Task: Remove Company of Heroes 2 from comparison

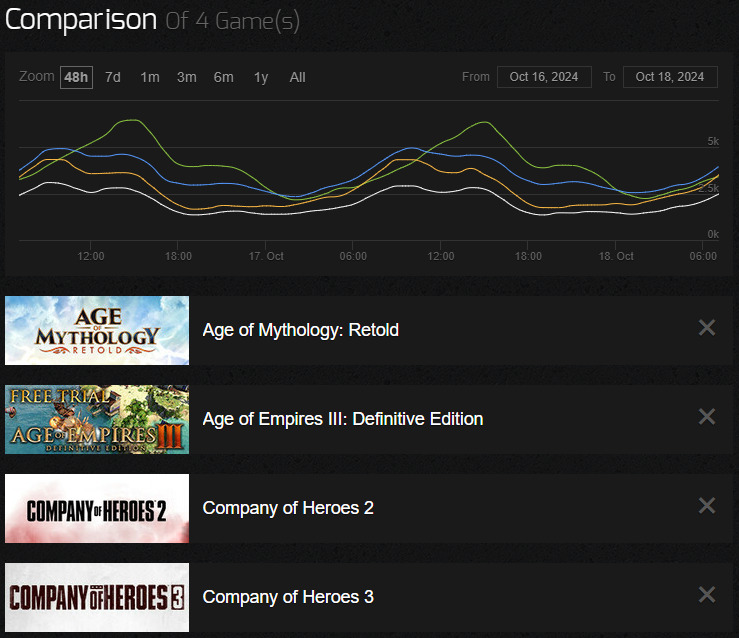Action: pyautogui.click(x=707, y=506)
